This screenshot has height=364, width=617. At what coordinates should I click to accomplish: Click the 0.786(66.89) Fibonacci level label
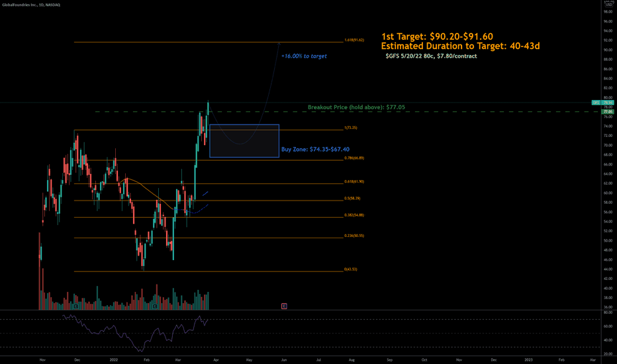pos(354,158)
